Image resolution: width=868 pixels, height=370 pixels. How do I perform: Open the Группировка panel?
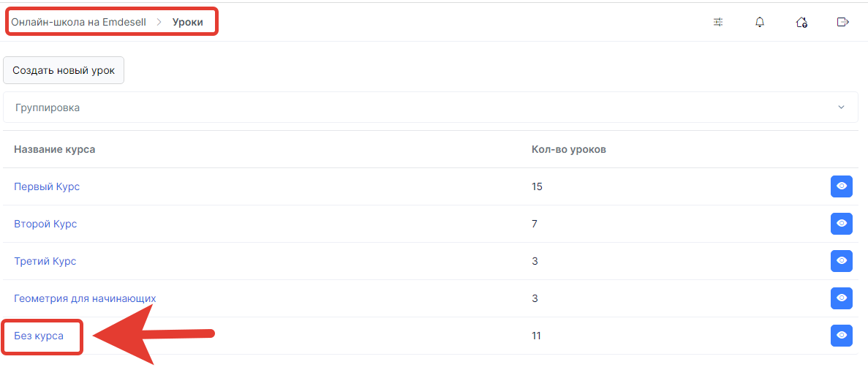pos(431,107)
